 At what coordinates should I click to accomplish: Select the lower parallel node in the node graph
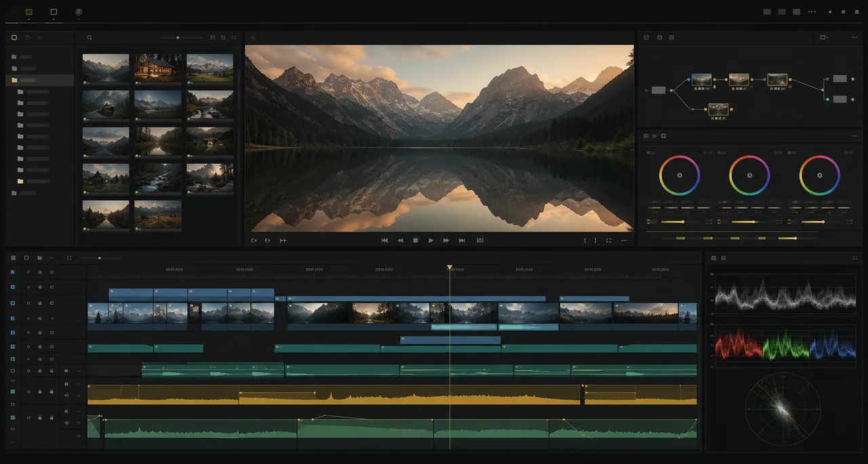718,109
